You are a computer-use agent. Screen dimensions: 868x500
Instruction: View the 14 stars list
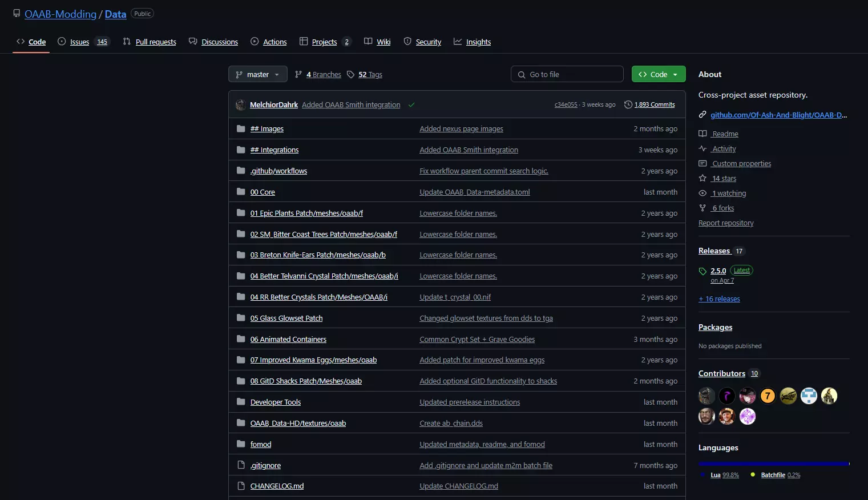click(724, 179)
